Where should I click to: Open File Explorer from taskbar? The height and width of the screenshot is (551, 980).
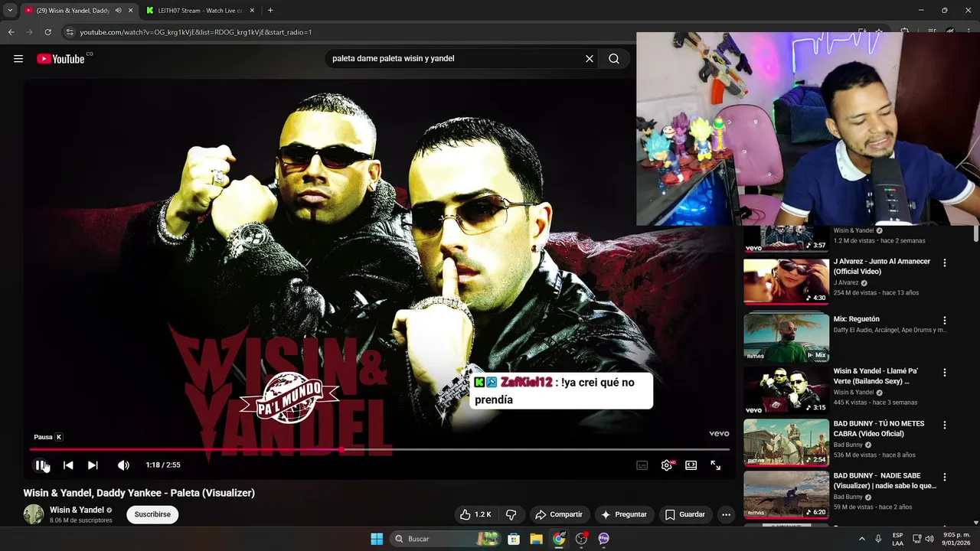tap(536, 539)
